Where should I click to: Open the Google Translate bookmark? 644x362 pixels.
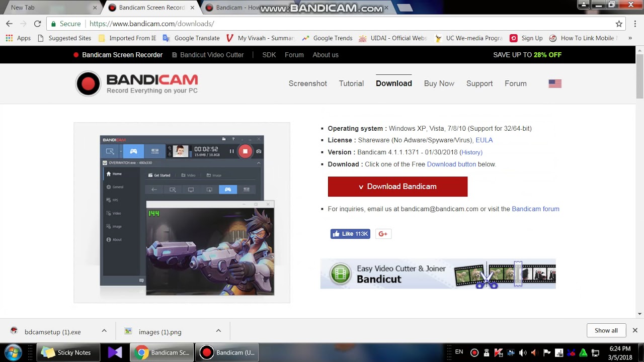click(x=191, y=38)
